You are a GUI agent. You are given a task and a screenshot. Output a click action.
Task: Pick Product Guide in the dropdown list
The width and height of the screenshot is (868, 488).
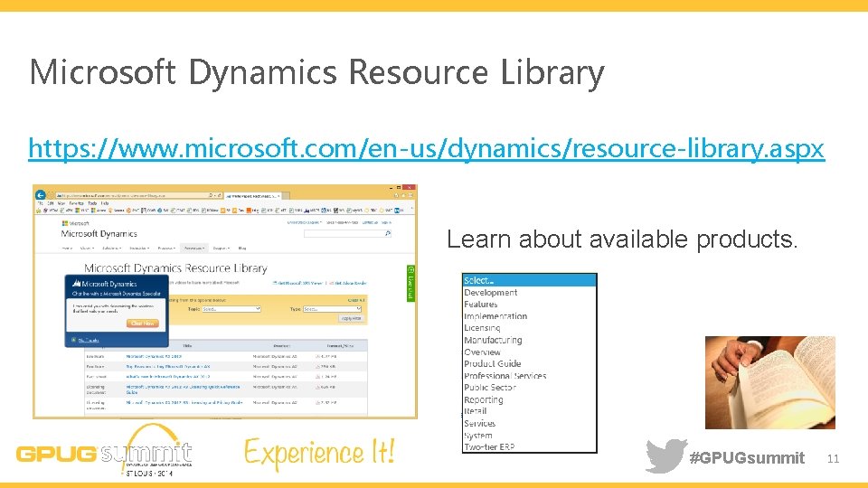[492, 363]
